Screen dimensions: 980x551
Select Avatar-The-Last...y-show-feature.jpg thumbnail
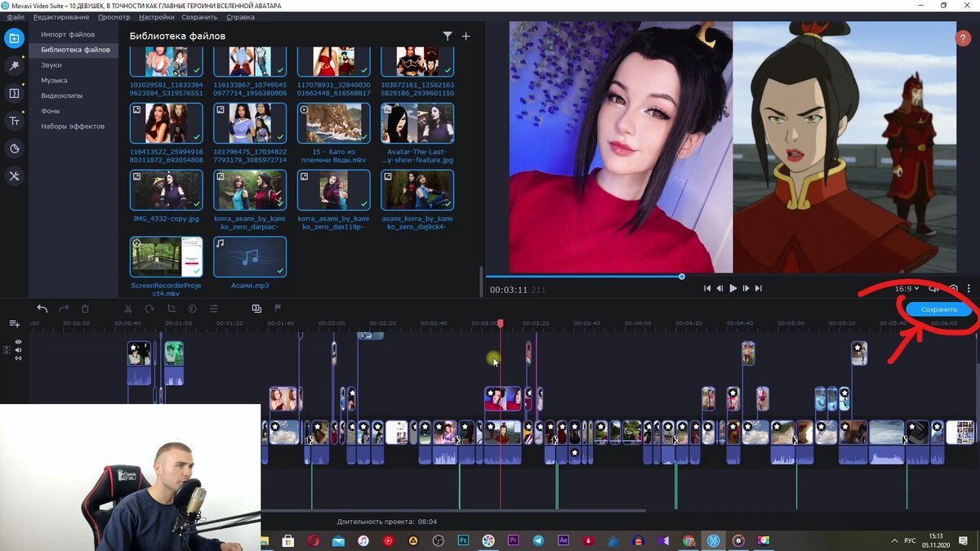click(x=416, y=123)
